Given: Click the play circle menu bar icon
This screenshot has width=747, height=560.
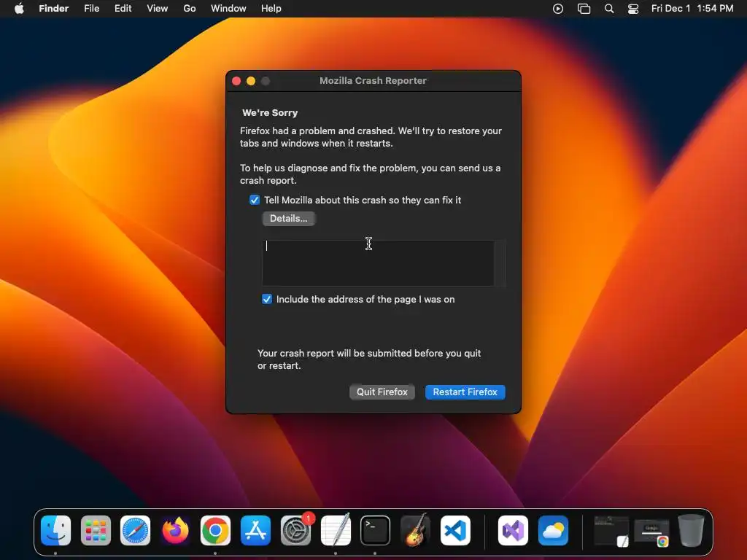Looking at the screenshot, I should (558, 9).
